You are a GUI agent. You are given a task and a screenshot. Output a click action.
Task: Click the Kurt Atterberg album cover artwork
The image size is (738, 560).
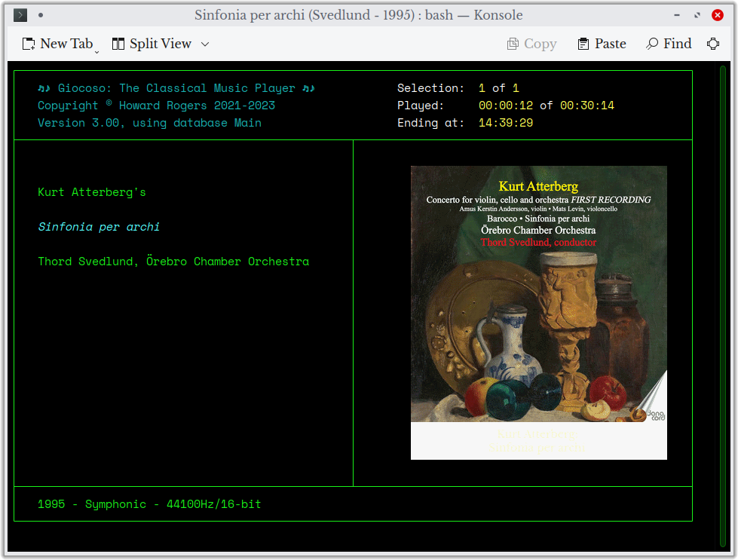pos(538,312)
